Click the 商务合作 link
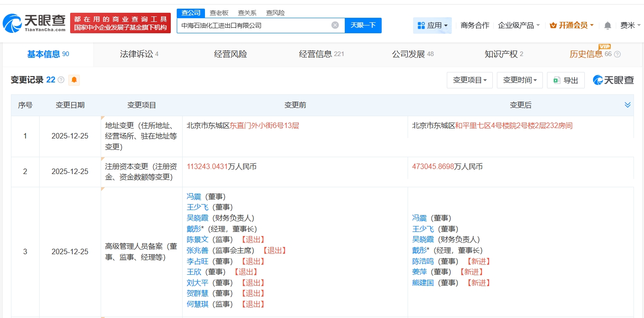644x318 pixels. [x=475, y=26]
